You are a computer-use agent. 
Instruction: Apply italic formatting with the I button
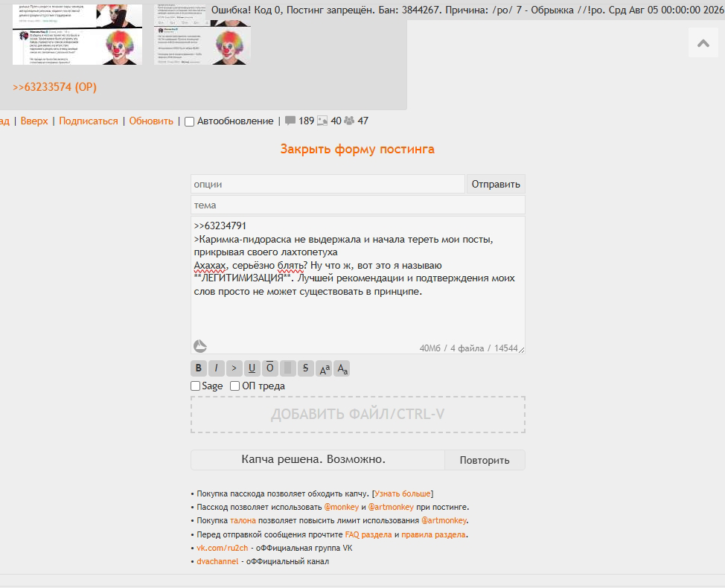point(216,368)
